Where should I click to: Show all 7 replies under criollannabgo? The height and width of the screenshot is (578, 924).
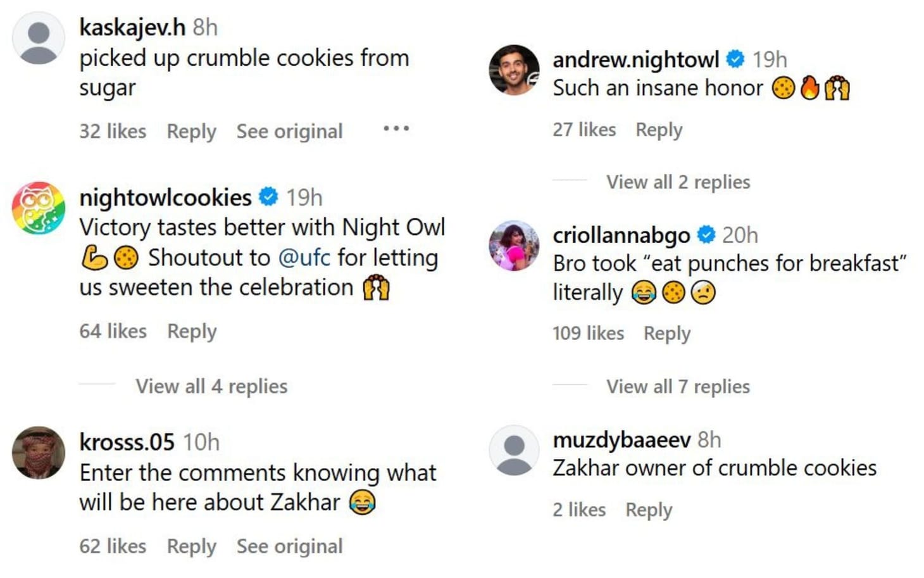pyautogui.click(x=677, y=386)
